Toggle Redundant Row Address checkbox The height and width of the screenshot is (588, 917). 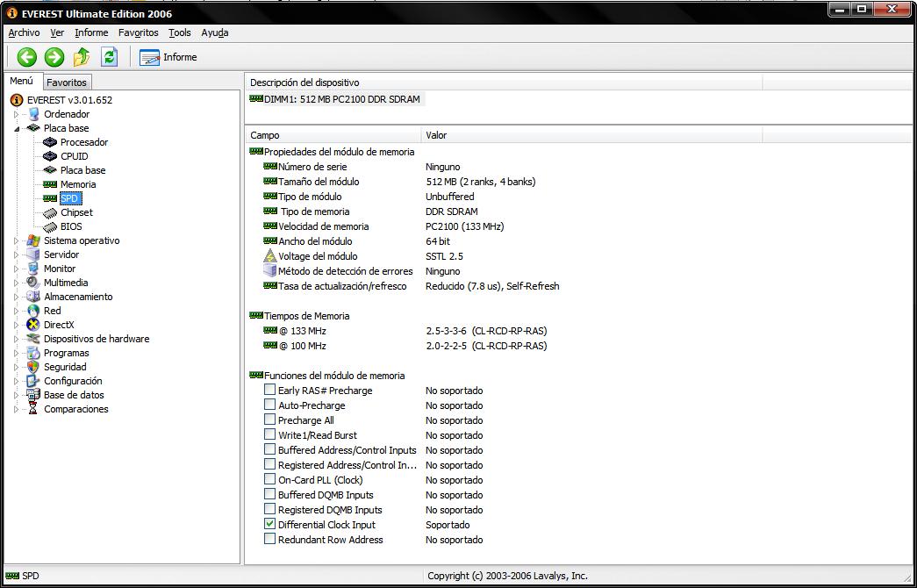[x=269, y=539]
